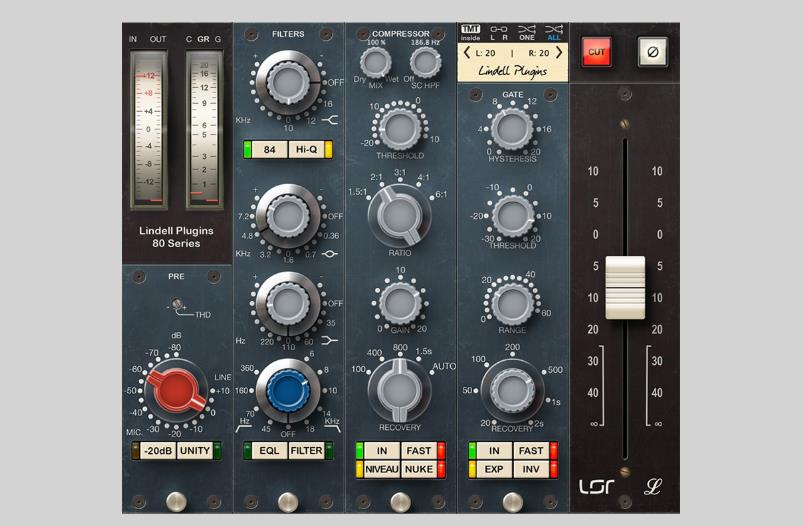
Task: Click the IN OUT level meter
Action: [149, 130]
